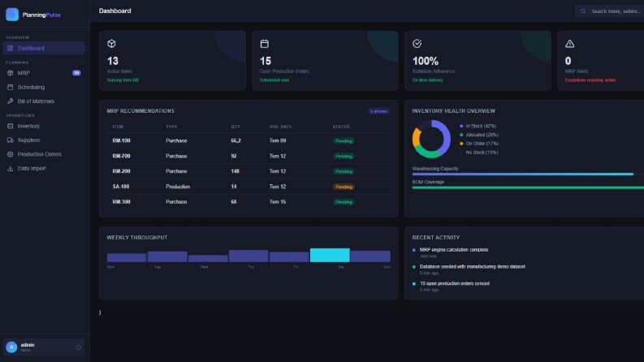Screen dimensions: 644x362
Task: Click the MRP cube icon in sidebar
Action: 11,73
